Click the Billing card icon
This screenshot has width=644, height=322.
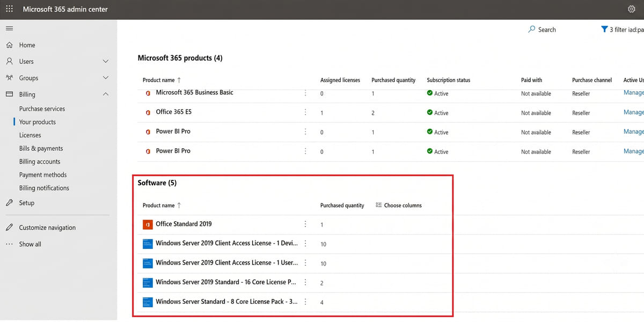pyautogui.click(x=9, y=94)
